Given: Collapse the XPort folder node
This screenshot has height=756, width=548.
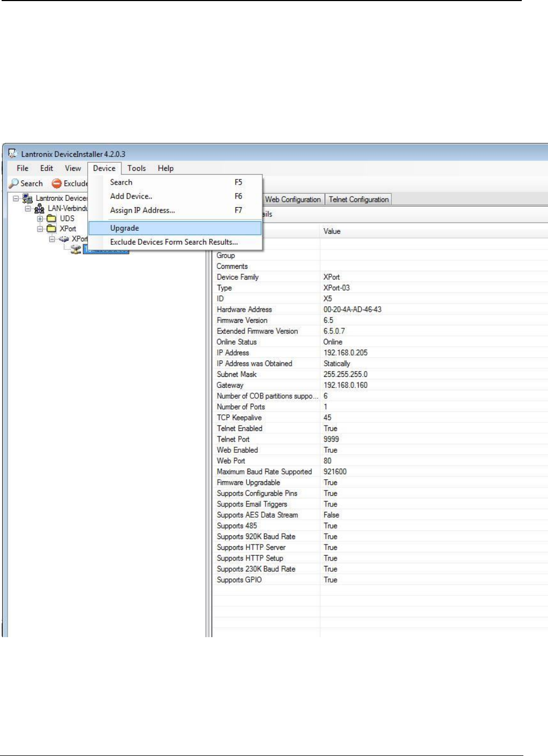Looking at the screenshot, I should [x=40, y=229].
